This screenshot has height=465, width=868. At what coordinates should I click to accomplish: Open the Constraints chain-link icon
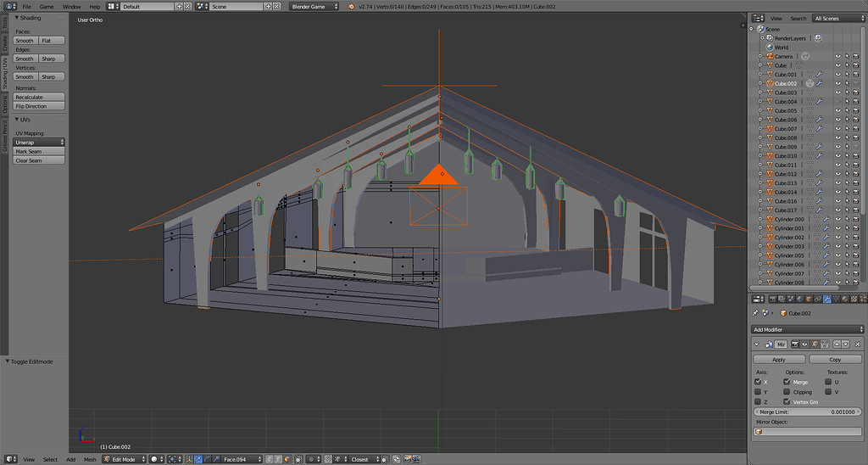coord(818,300)
